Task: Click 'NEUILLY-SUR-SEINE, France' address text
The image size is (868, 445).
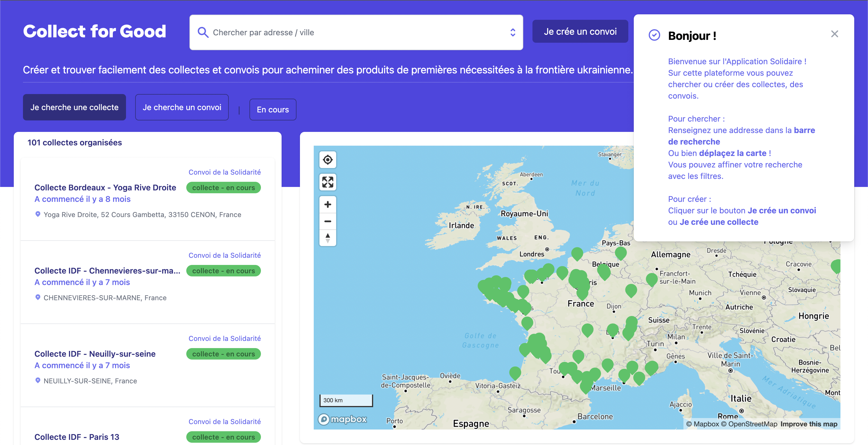Action: click(x=90, y=381)
